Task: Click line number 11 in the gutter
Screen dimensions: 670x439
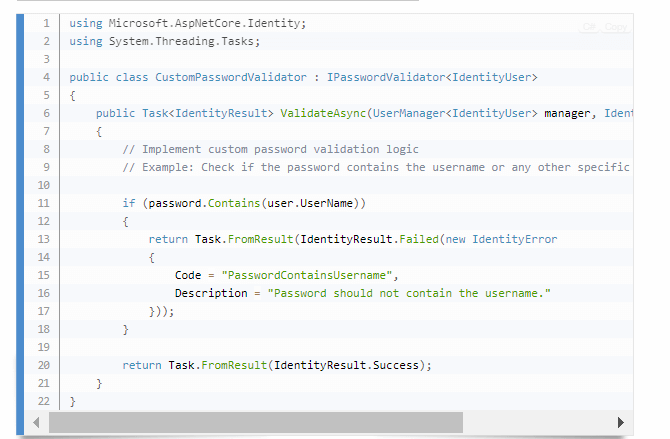Action: pos(43,203)
